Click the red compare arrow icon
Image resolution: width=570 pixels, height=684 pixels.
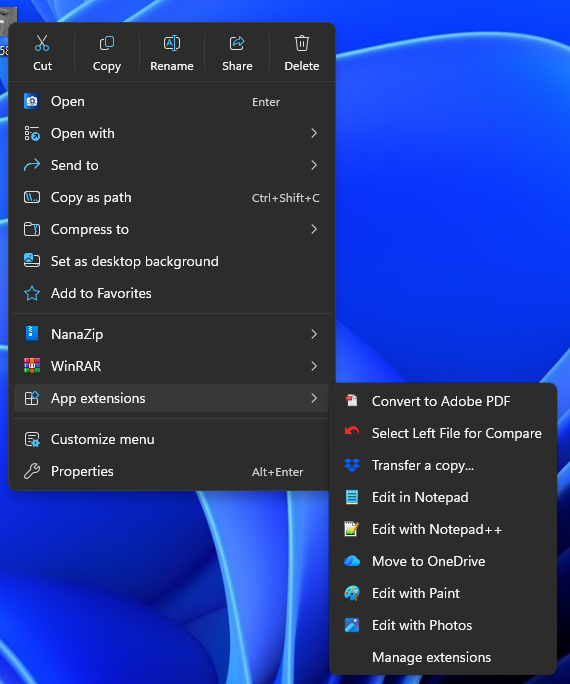[x=352, y=431]
